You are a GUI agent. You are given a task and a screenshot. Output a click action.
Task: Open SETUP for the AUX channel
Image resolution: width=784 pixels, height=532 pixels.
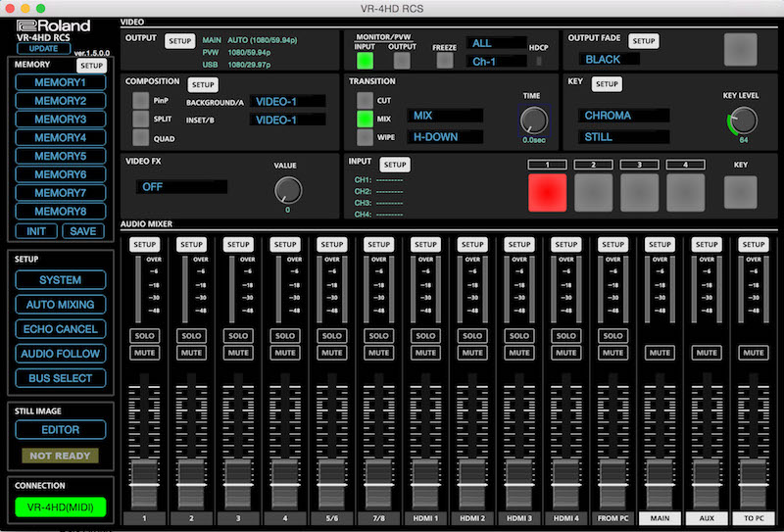(x=707, y=245)
